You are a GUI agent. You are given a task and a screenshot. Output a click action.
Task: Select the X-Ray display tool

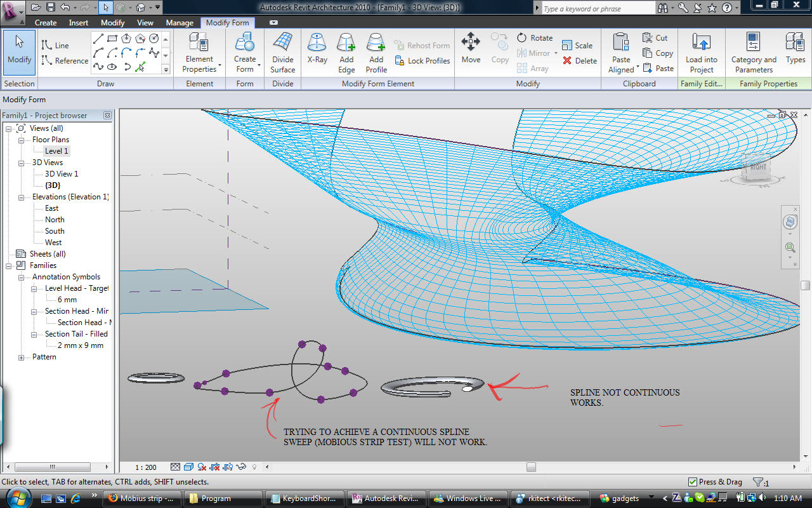coord(317,51)
